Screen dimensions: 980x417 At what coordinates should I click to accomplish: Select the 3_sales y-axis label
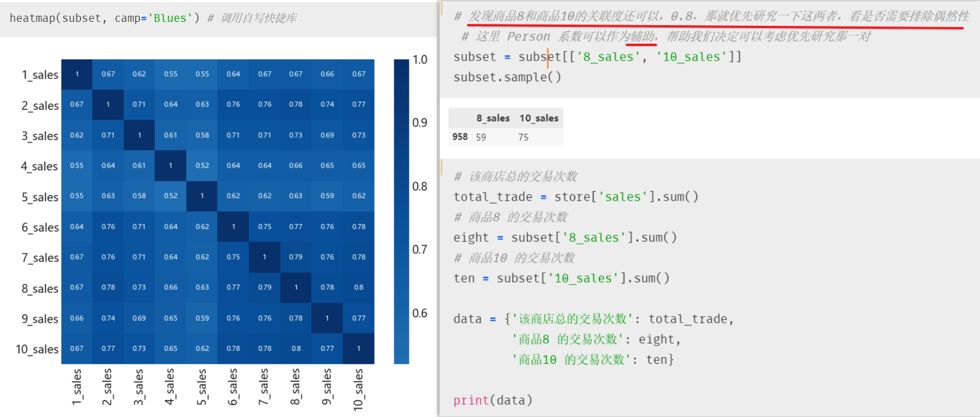coord(40,136)
